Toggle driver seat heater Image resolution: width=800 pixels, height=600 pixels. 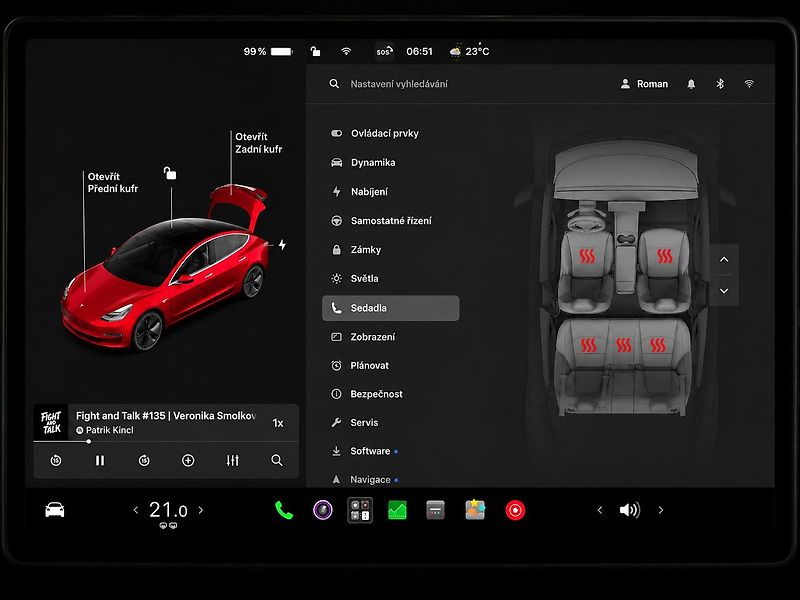pyautogui.click(x=587, y=256)
